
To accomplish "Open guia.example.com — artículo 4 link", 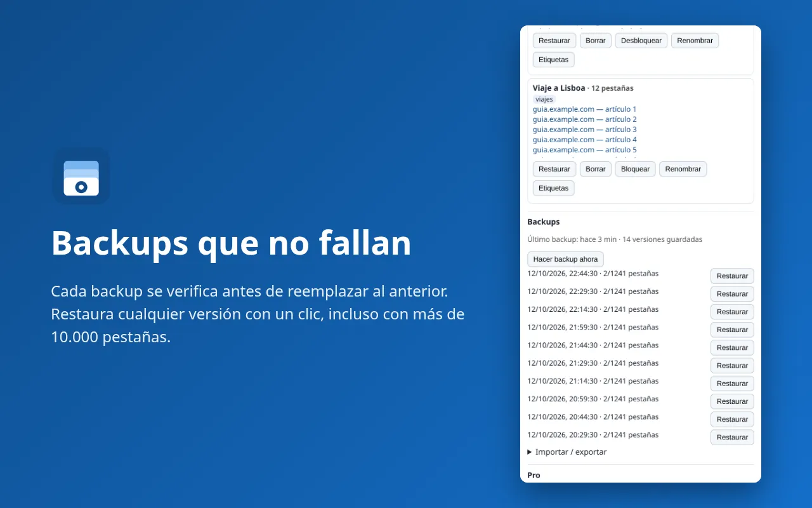I will [x=584, y=140].
